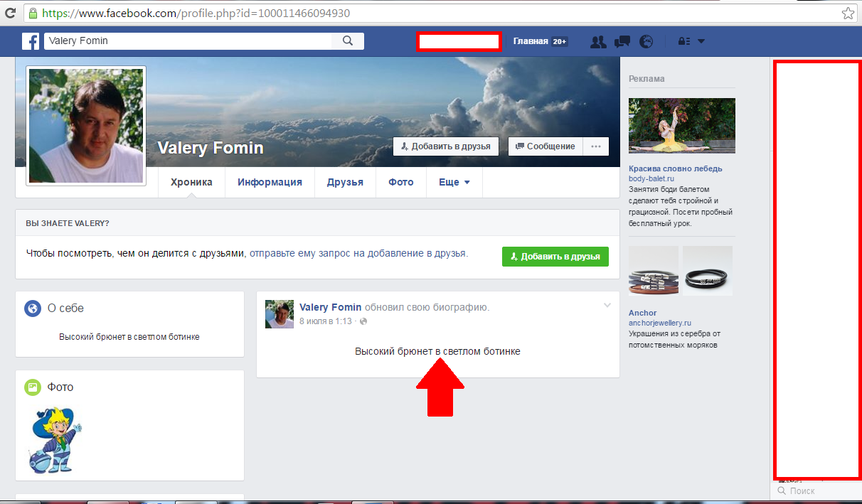Screen dimensions: 862x504
Task: Open the Anchor ad title link
Action: point(643,313)
